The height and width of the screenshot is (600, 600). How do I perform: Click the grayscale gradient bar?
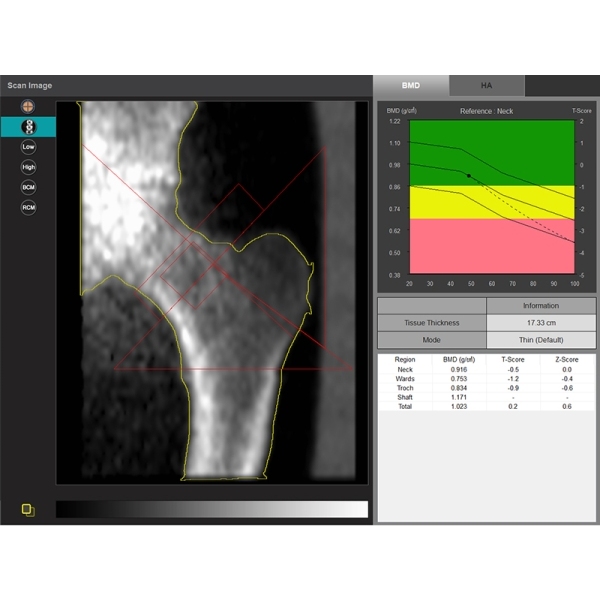click(x=211, y=510)
